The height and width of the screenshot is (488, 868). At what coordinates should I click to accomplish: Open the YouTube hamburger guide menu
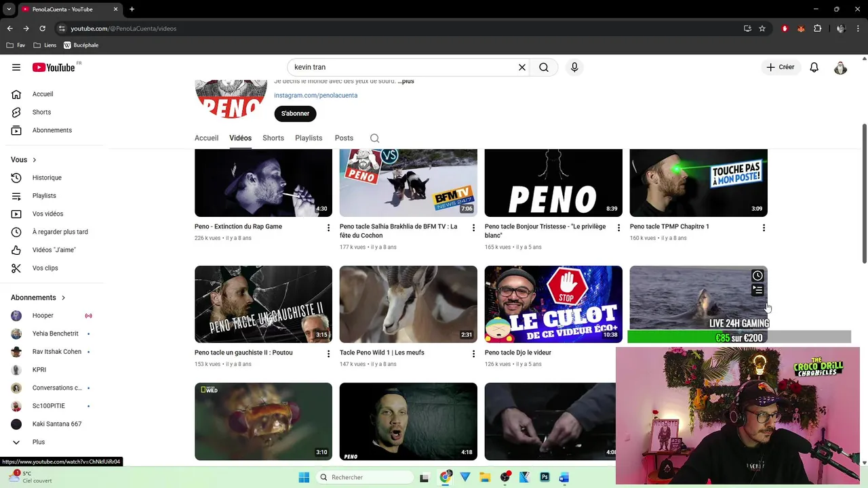tap(16, 67)
